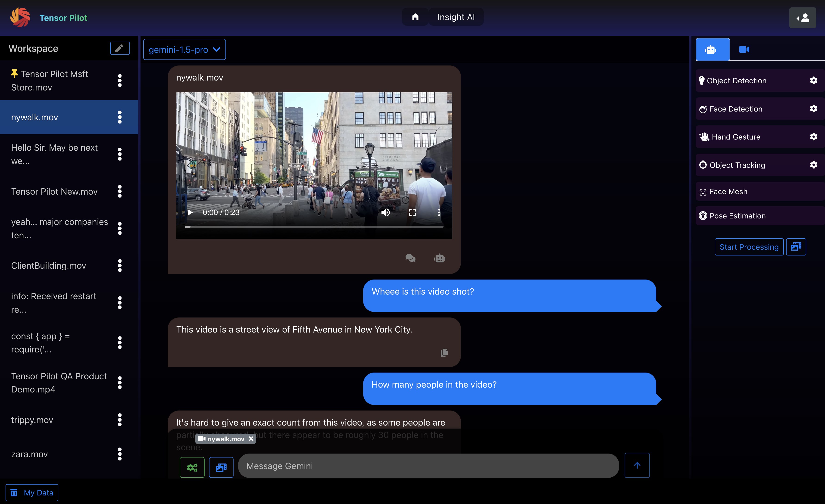Click the edit pencil icon next to Workspace
825x504 pixels.
(x=119, y=49)
